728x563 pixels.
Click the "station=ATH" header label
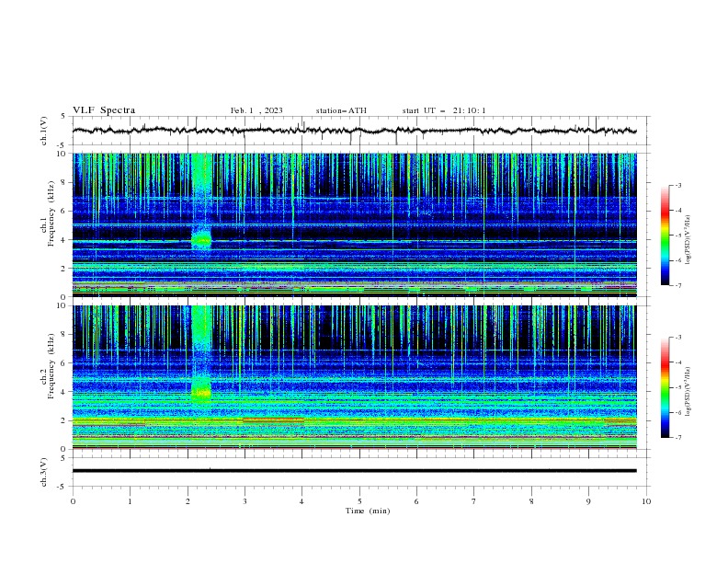coord(341,110)
